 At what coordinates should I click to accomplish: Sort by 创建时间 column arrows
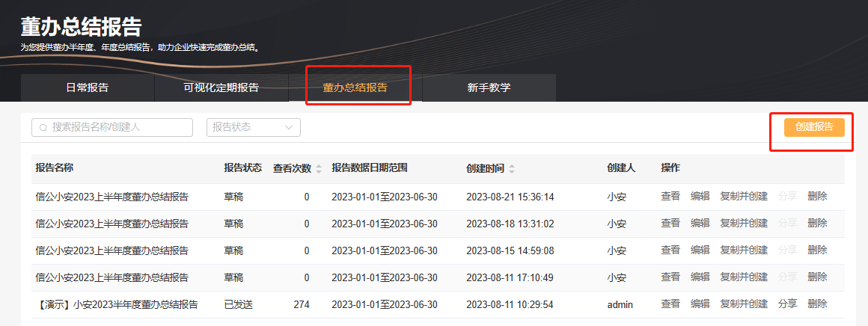coord(512,170)
